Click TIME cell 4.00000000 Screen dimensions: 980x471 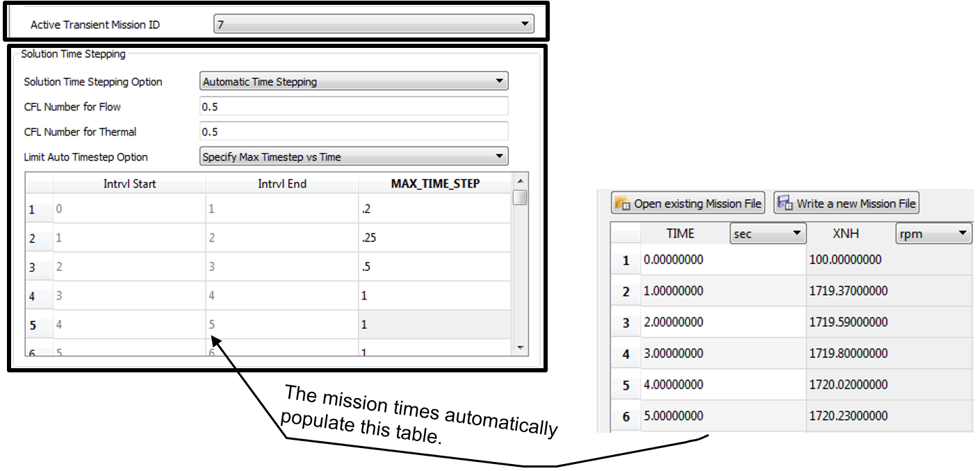pyautogui.click(x=723, y=385)
